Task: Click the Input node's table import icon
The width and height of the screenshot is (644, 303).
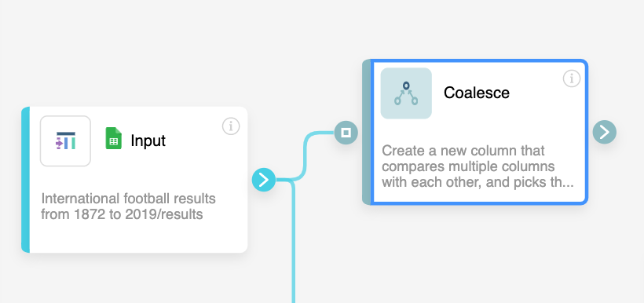Action: pyautogui.click(x=65, y=141)
